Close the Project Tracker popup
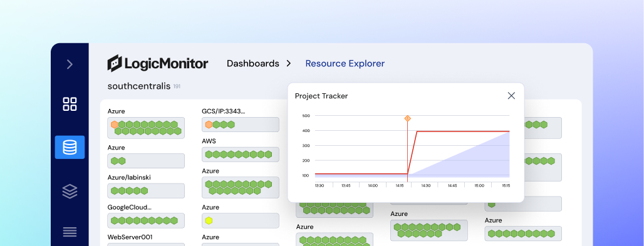 [x=511, y=96]
